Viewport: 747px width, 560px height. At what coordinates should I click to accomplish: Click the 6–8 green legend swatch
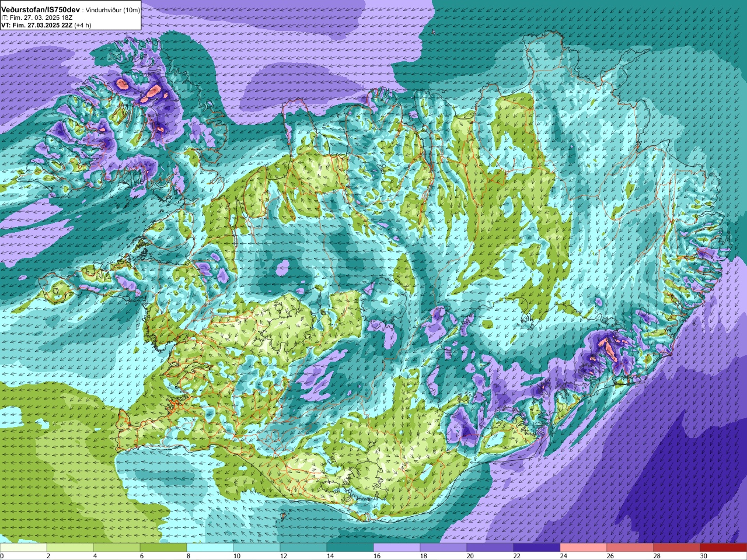click(x=163, y=548)
